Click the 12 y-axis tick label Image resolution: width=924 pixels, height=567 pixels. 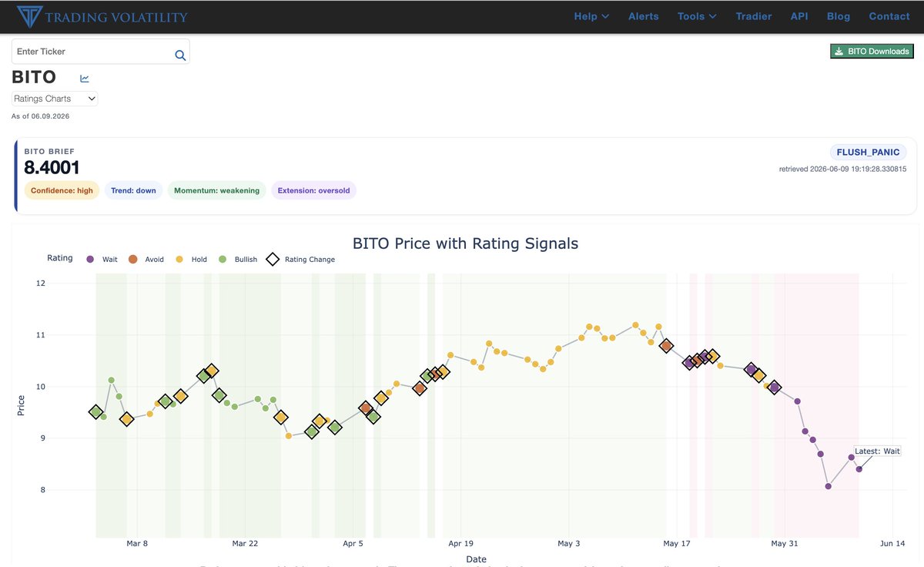point(40,283)
